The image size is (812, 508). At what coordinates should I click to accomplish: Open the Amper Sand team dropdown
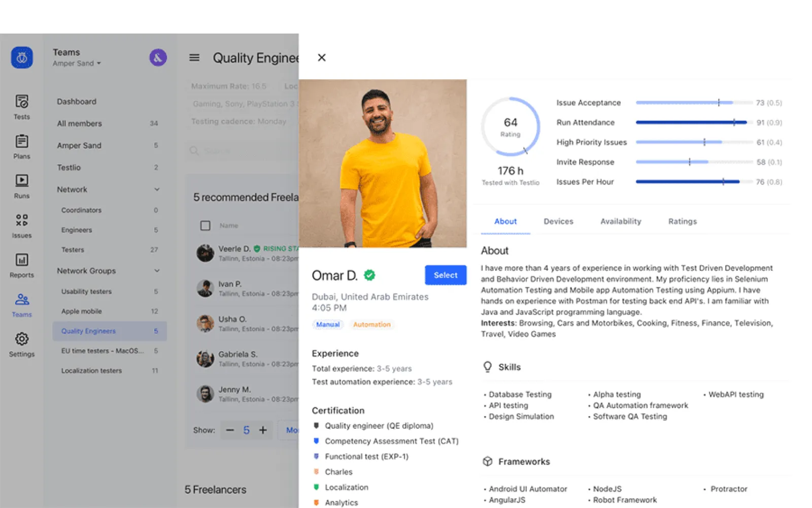(x=77, y=63)
